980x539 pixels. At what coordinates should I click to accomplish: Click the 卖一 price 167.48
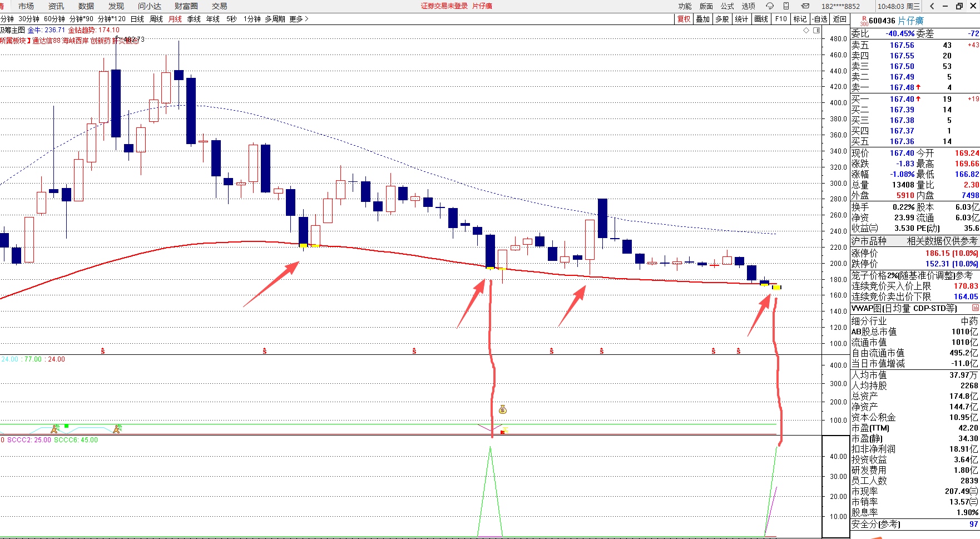[902, 87]
